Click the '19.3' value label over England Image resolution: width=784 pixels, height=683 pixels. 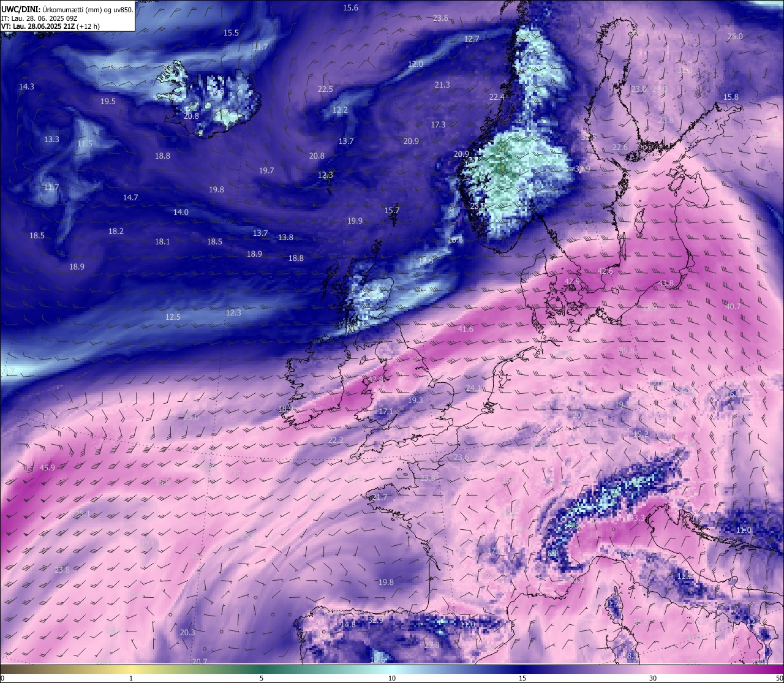415,400
